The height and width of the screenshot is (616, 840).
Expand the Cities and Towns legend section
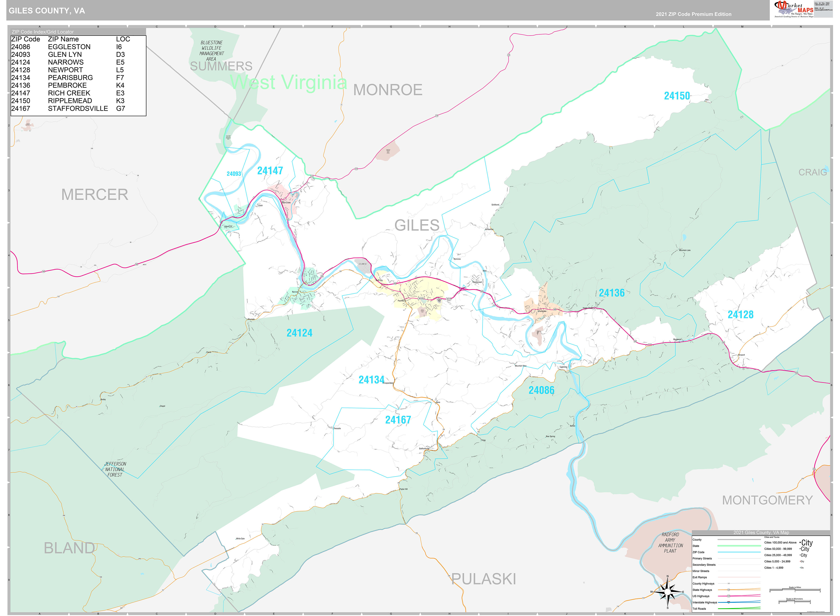click(x=772, y=537)
